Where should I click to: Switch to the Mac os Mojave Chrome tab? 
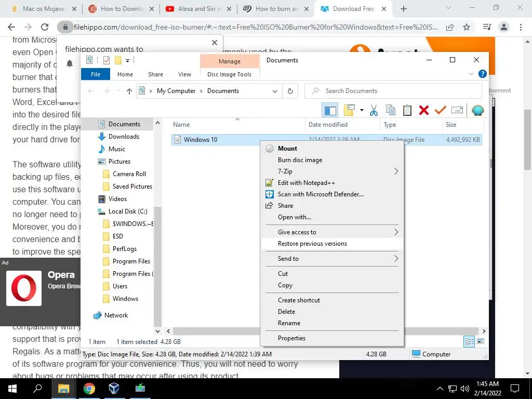pyautogui.click(x=44, y=9)
